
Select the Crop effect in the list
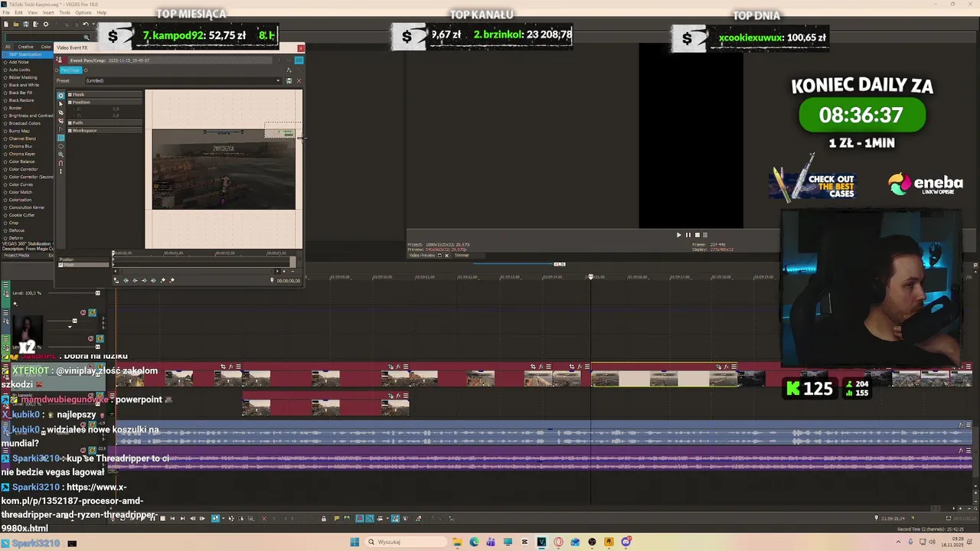13,223
